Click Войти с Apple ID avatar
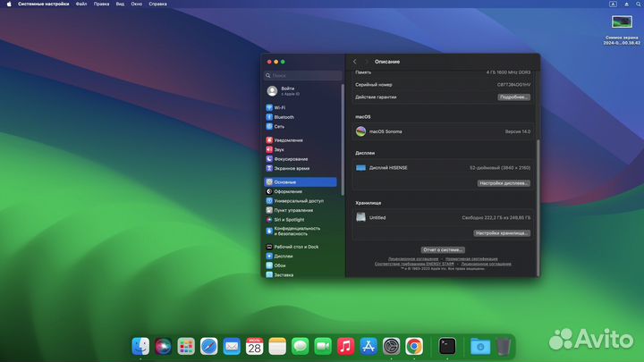Image resolution: width=644 pixels, height=362 pixels. (272, 91)
